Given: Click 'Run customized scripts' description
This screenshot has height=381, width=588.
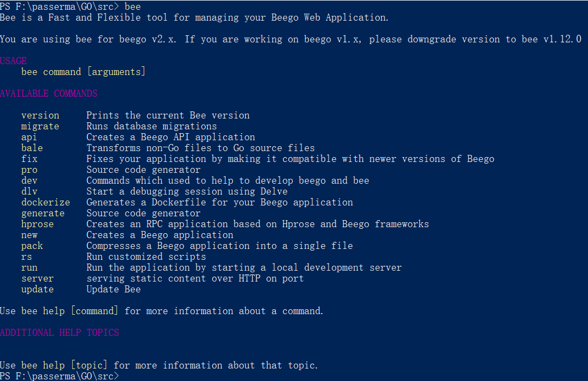Looking at the screenshot, I should [146, 257].
